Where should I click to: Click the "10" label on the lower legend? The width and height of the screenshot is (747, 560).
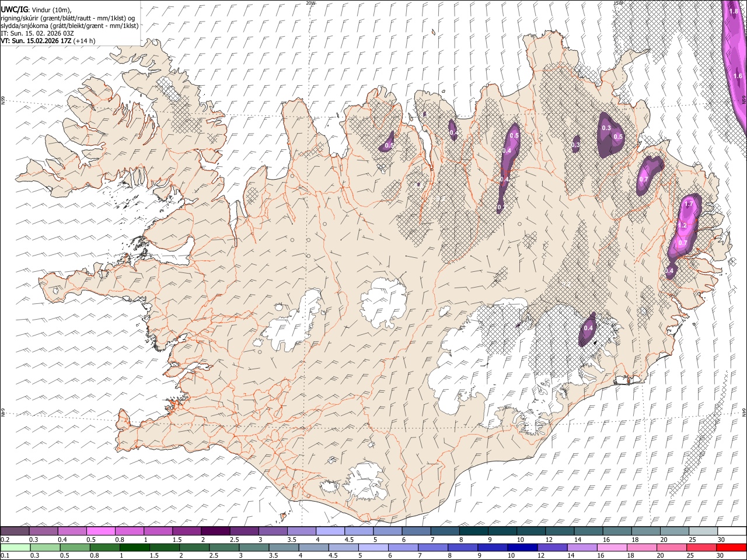pyautogui.click(x=511, y=555)
